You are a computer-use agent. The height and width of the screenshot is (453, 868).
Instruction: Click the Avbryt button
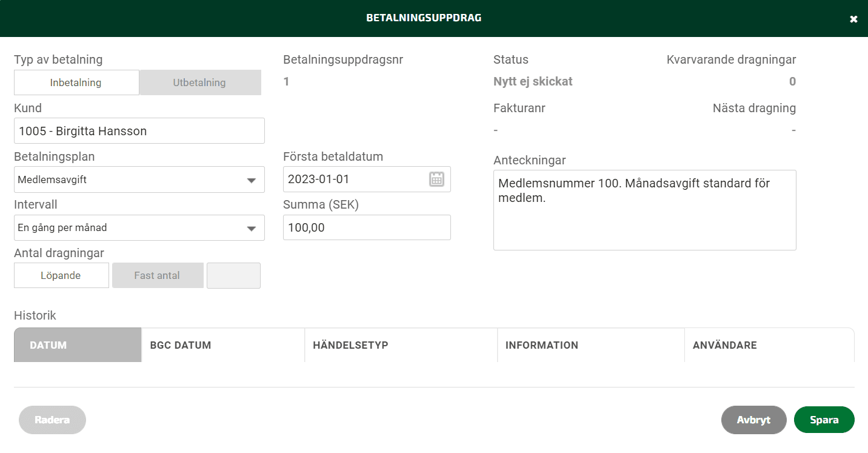point(753,420)
